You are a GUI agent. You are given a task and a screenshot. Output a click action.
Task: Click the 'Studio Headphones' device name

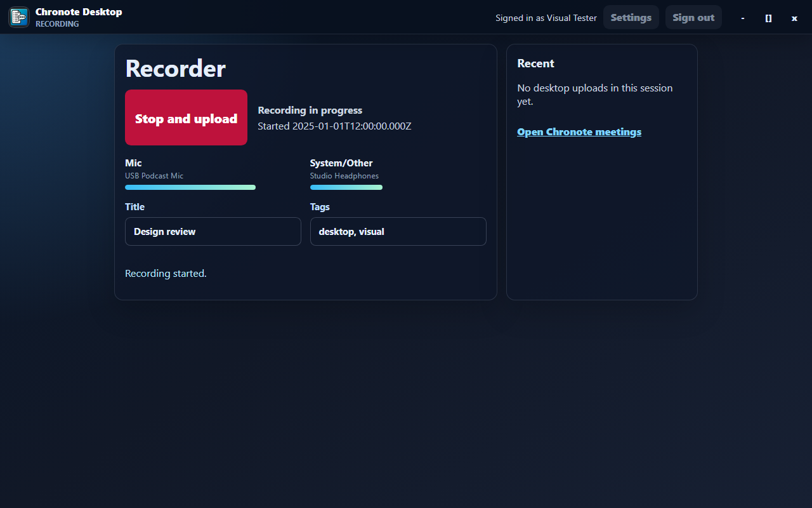[344, 176]
